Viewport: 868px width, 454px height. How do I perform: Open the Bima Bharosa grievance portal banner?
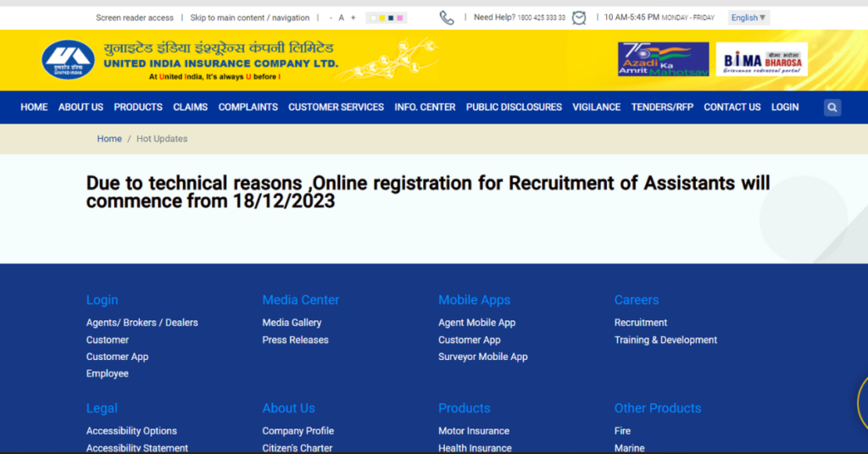tap(762, 59)
